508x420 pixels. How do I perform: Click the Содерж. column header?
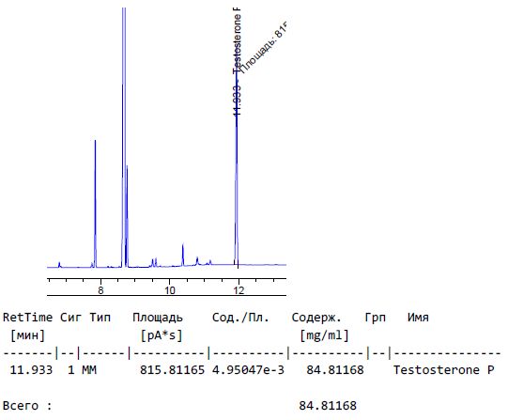coord(316,318)
